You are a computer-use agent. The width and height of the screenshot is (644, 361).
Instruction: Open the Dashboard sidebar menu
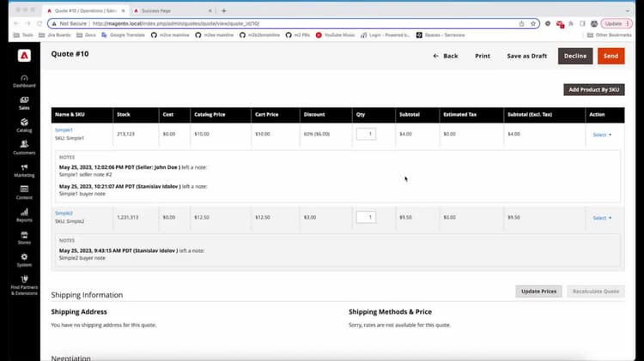coord(24,81)
